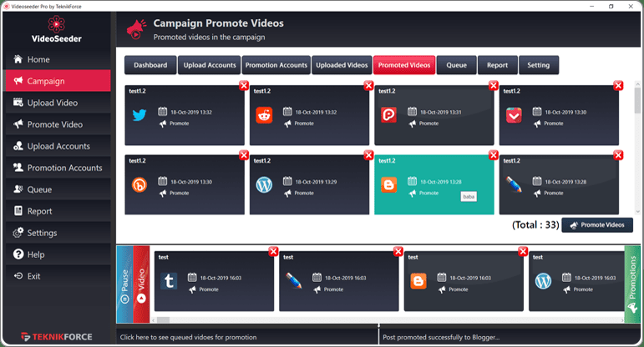Open Help in the sidebar
644x347 pixels.
[58, 254]
